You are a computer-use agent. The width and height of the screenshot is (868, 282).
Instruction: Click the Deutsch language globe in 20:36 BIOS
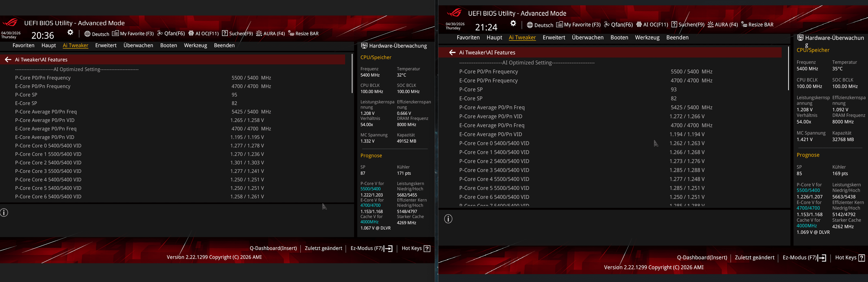pos(87,34)
